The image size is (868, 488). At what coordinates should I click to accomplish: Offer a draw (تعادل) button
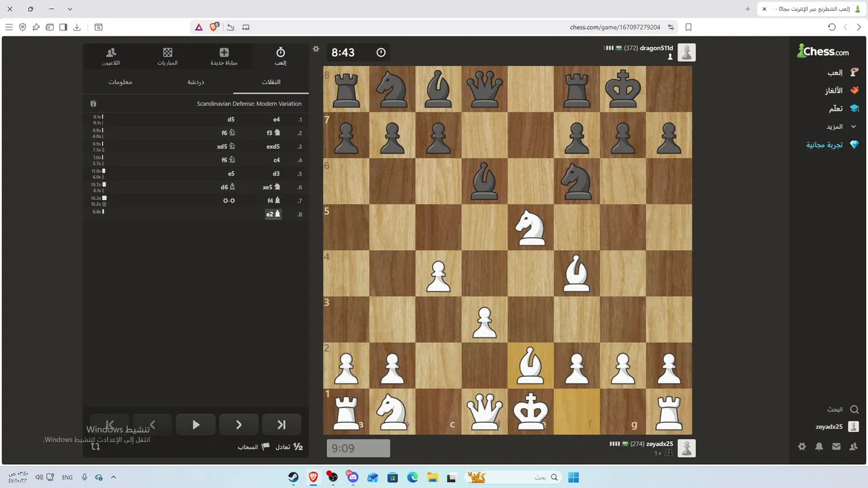(289, 447)
